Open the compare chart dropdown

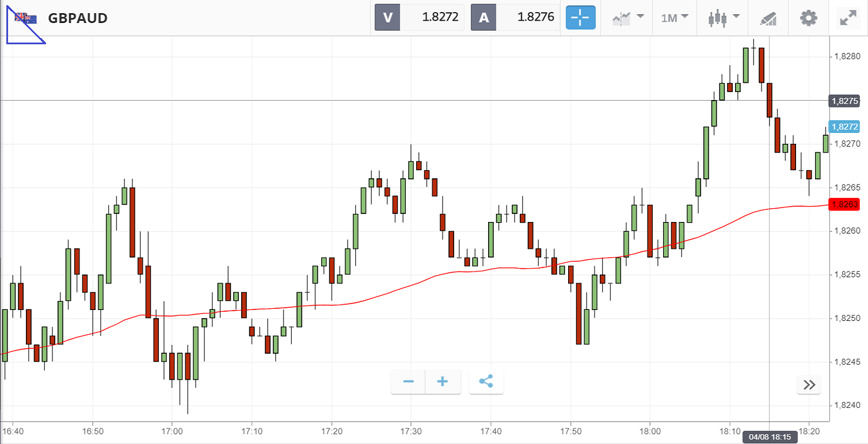(x=627, y=17)
